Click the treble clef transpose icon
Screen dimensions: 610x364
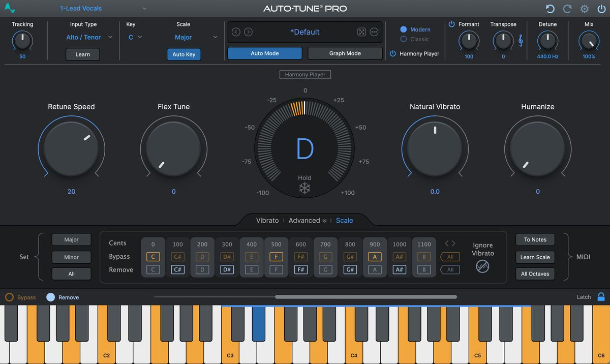[x=521, y=41]
